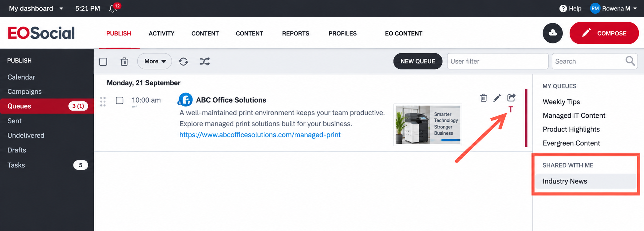Grab the post drag handle dots
Viewport: 644px width, 231px height.
tap(103, 102)
